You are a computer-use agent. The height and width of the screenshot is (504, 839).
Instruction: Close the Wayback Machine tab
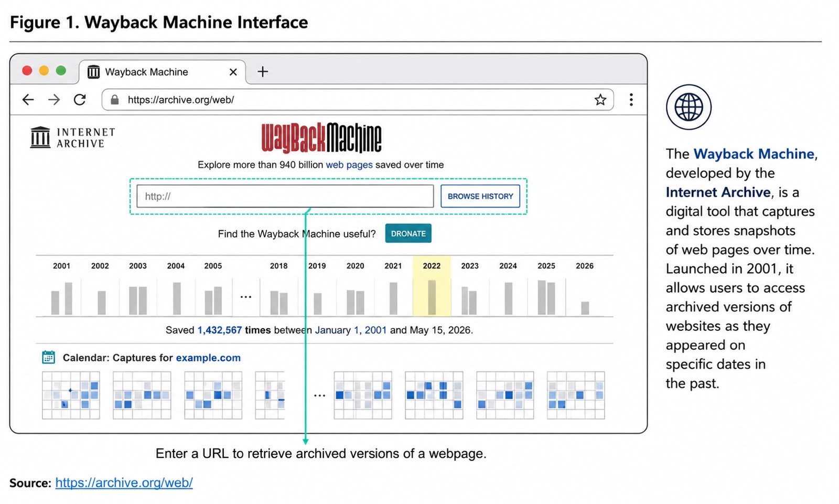(233, 72)
